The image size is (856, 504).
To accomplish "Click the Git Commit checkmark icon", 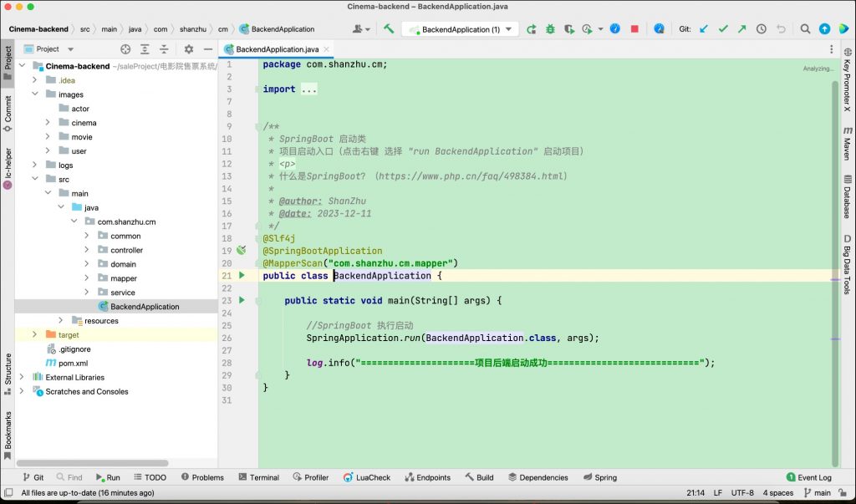I will [722, 28].
